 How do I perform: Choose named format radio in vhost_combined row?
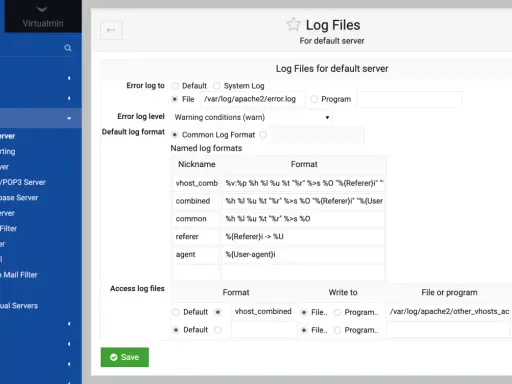tap(218, 312)
